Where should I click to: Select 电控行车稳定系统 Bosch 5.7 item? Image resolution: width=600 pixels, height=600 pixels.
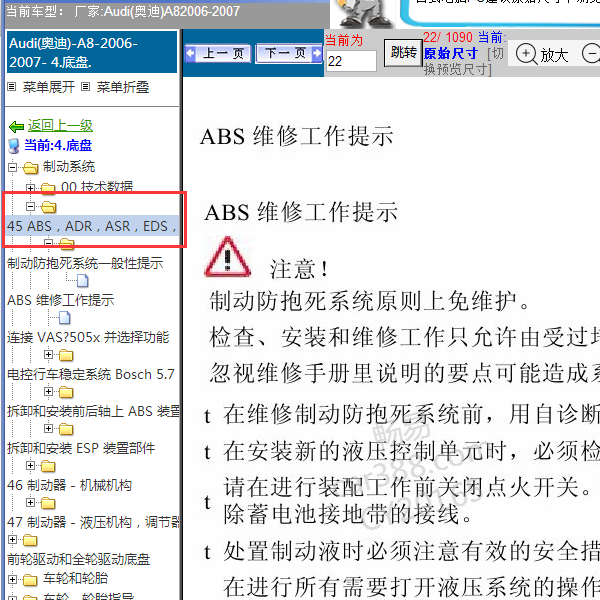coord(91,374)
